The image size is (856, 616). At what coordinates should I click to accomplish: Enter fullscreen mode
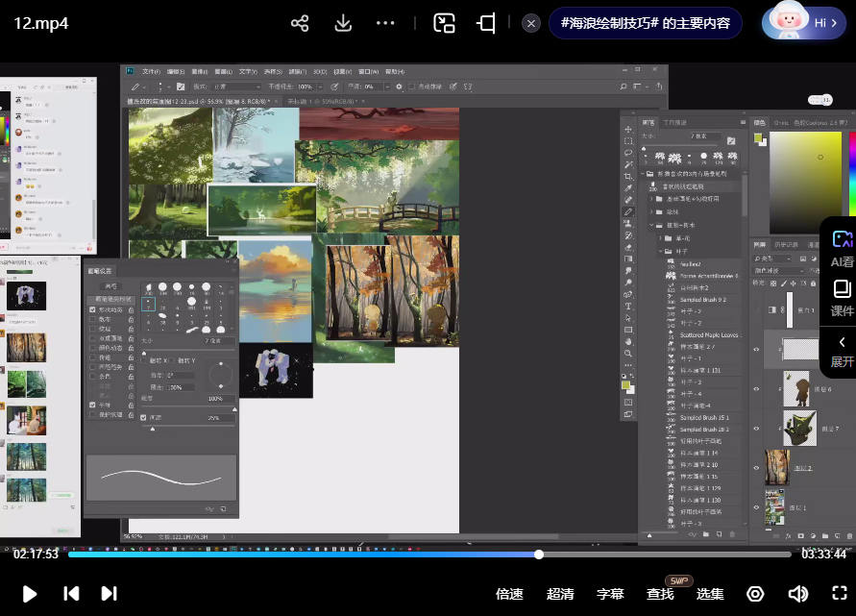[839, 594]
